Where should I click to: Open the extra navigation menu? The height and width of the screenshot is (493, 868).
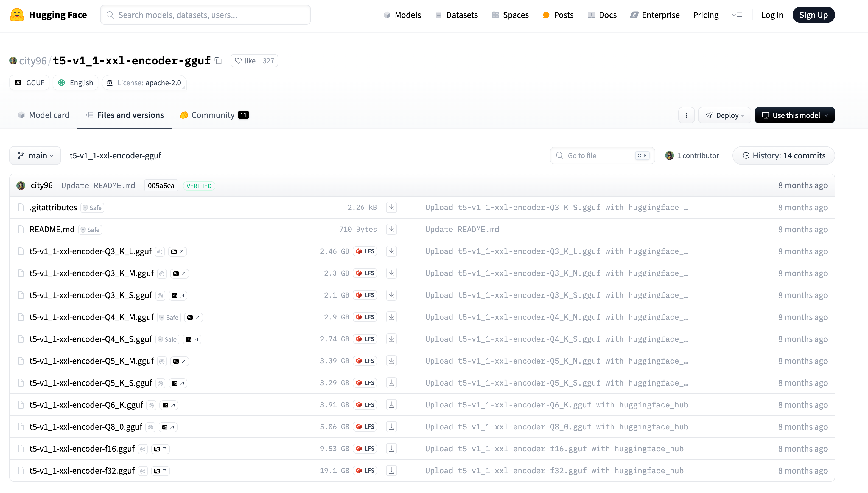[x=737, y=15]
